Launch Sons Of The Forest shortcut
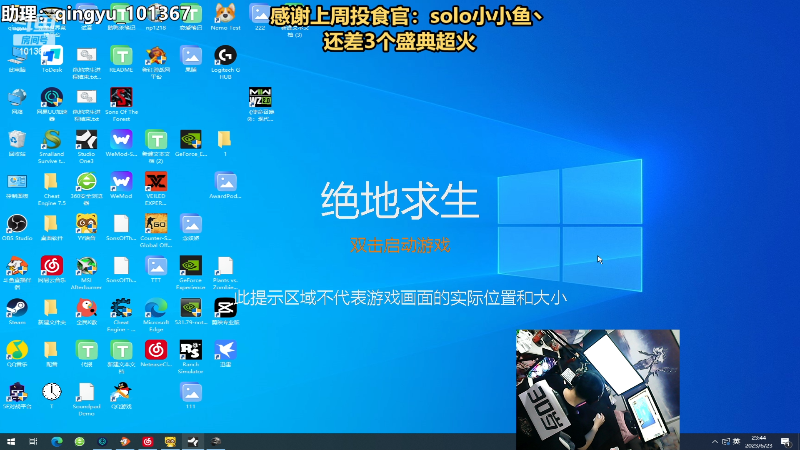This screenshot has width=800, height=450. tap(121, 104)
